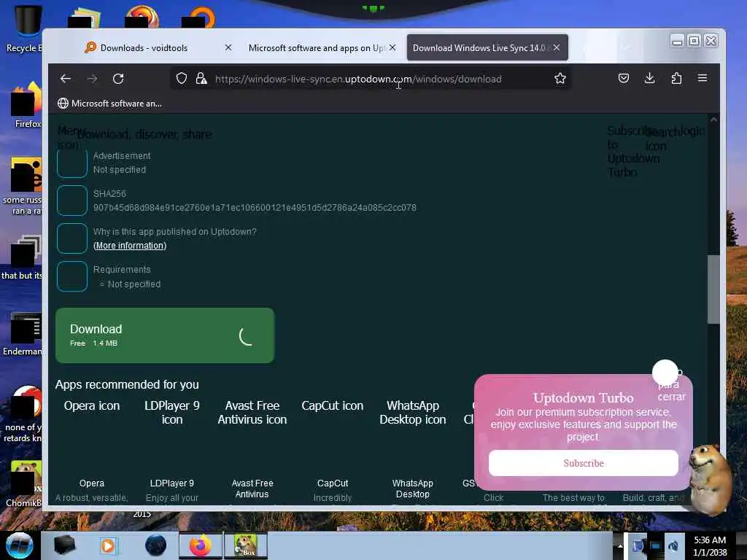Open the media player taskbar icon
This screenshot has width=747, height=560.
click(108, 545)
